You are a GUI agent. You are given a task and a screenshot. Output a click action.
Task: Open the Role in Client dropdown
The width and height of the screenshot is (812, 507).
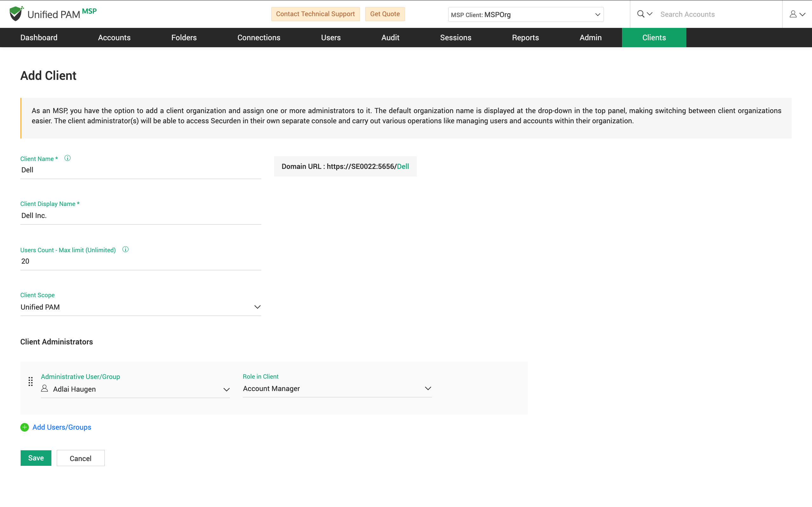pyautogui.click(x=337, y=388)
